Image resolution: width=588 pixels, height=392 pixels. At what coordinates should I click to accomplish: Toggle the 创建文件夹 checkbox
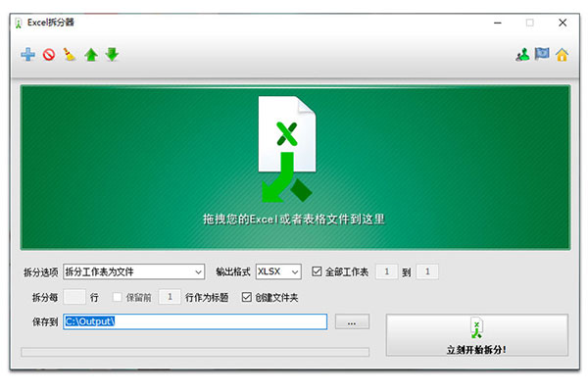click(x=246, y=297)
